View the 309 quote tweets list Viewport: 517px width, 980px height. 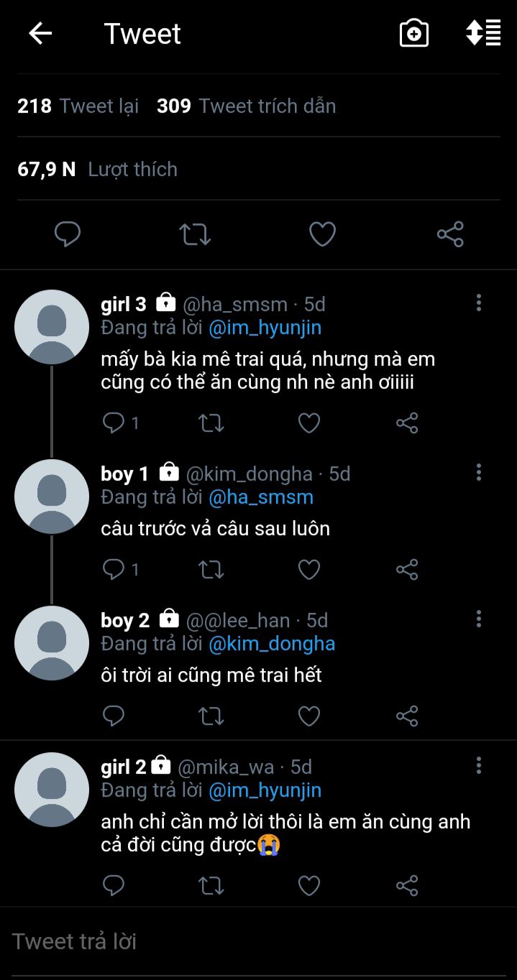click(x=246, y=106)
